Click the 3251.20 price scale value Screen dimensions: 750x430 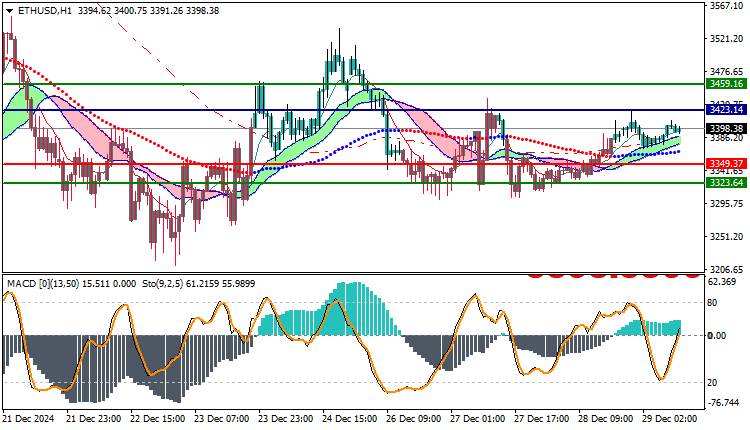point(727,237)
